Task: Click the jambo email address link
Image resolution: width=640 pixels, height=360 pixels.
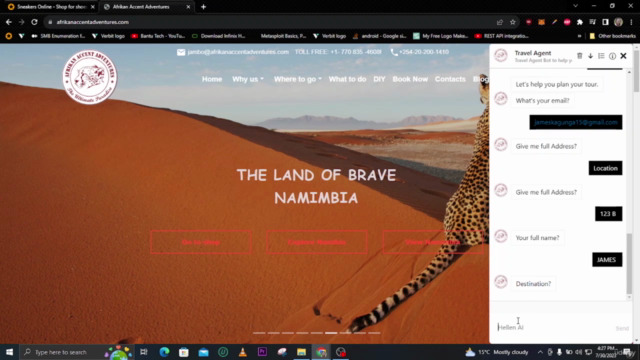Action: pyautogui.click(x=238, y=52)
